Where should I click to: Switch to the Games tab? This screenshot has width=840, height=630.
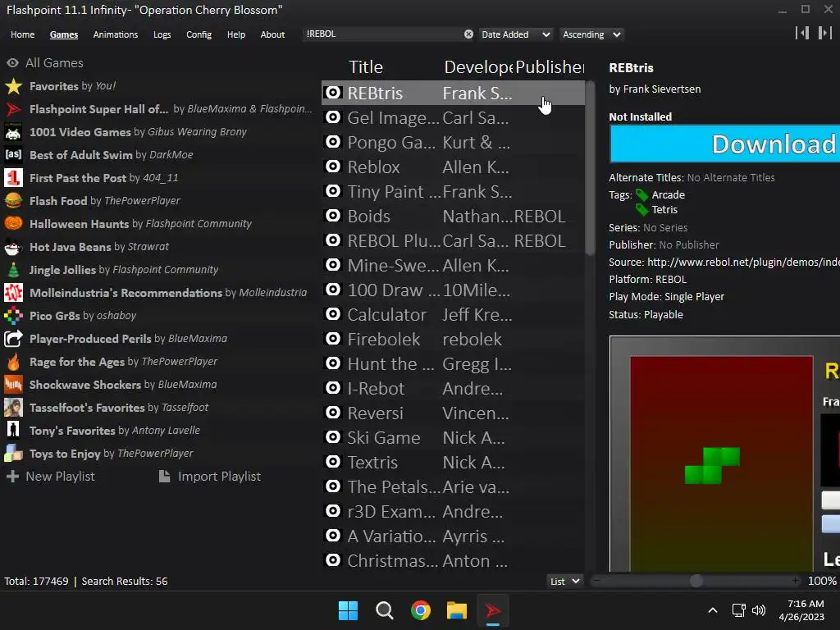tap(64, 34)
